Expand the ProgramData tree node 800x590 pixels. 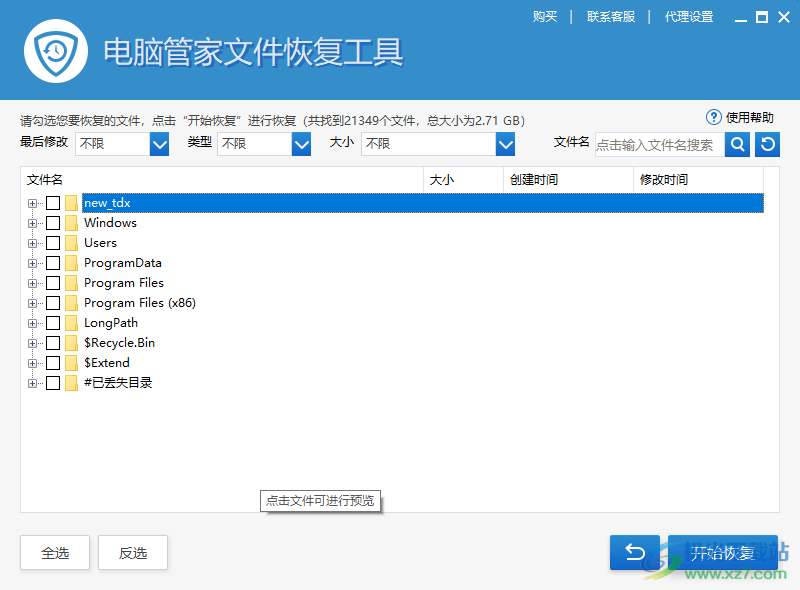pos(32,263)
